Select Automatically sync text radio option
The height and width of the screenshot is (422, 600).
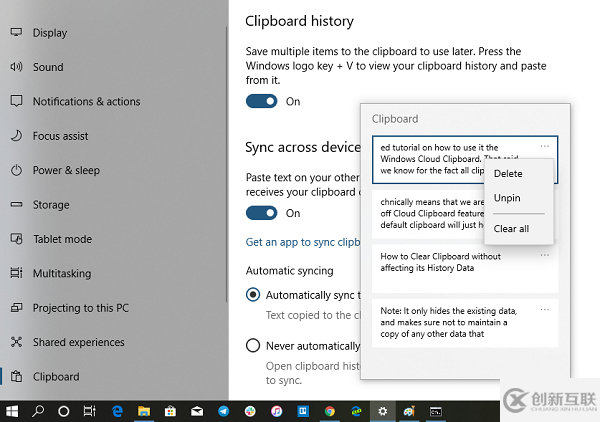pyautogui.click(x=253, y=295)
